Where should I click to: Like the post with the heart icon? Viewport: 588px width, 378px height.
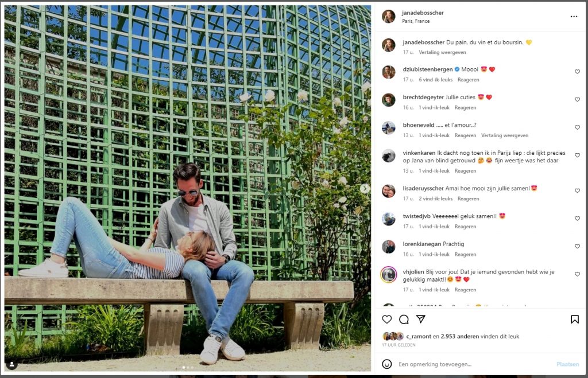(x=386, y=319)
